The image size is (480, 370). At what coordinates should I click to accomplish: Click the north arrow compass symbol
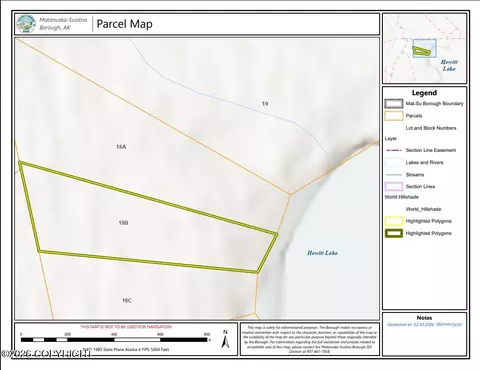[x=225, y=339]
